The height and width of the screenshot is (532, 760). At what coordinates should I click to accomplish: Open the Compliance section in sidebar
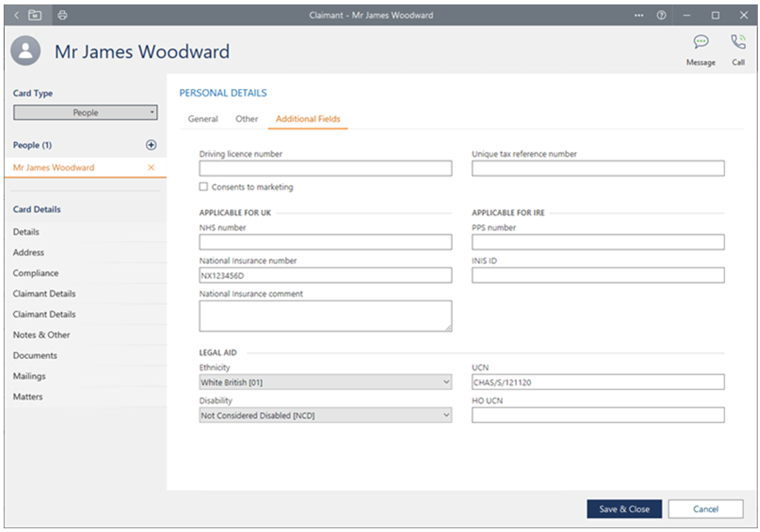pyautogui.click(x=35, y=273)
